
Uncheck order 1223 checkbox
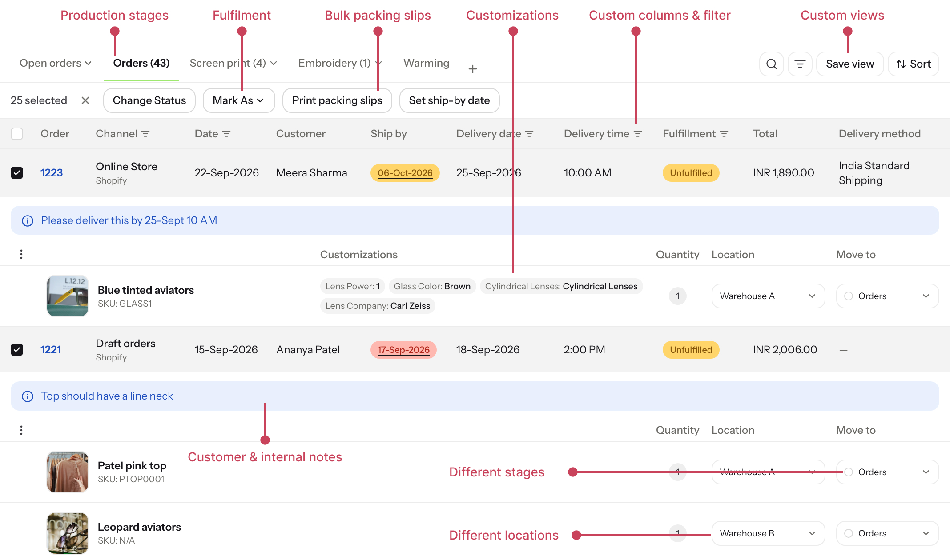tap(17, 173)
